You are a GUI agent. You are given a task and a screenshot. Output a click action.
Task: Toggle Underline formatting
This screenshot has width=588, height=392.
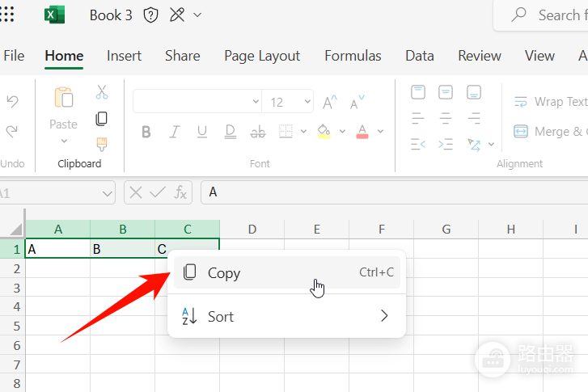[202, 132]
